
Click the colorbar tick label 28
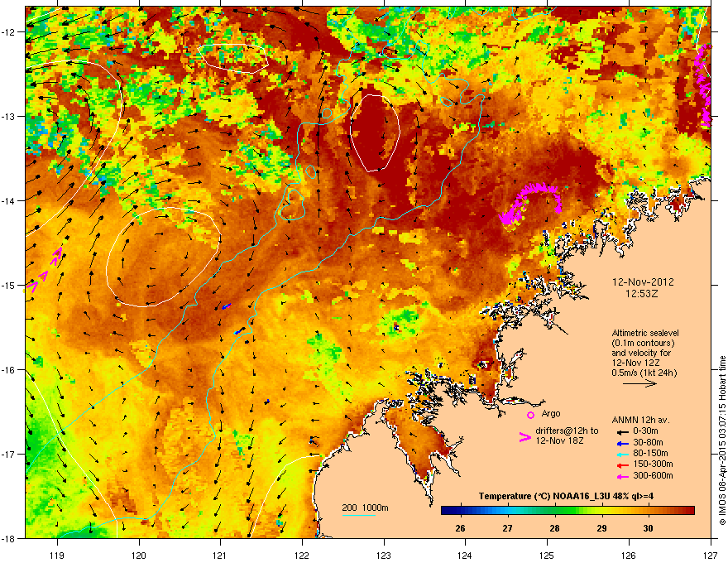point(554,528)
